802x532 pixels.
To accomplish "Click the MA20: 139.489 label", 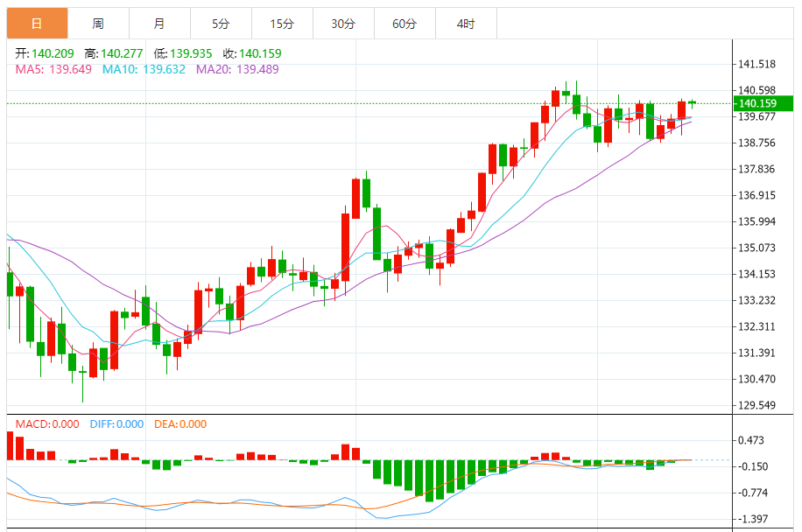I will coord(237,69).
